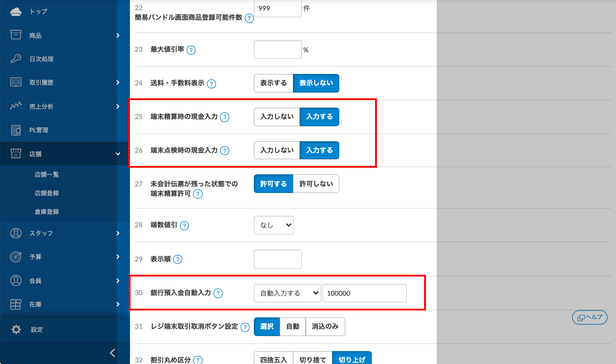Open 倉庫登録 submenu item
Screen dimensions: 616x364
(47, 212)
